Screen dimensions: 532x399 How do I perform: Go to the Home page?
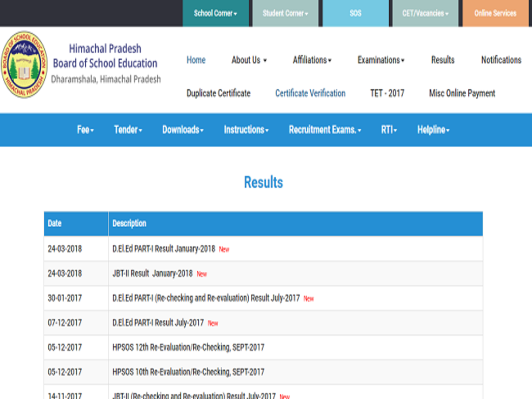tap(196, 60)
